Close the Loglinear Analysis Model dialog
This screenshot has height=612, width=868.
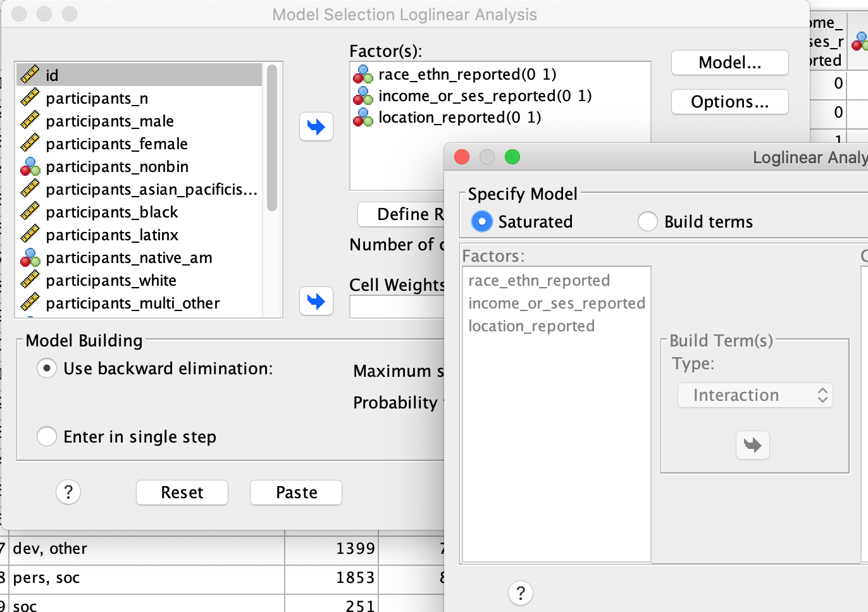tap(462, 157)
